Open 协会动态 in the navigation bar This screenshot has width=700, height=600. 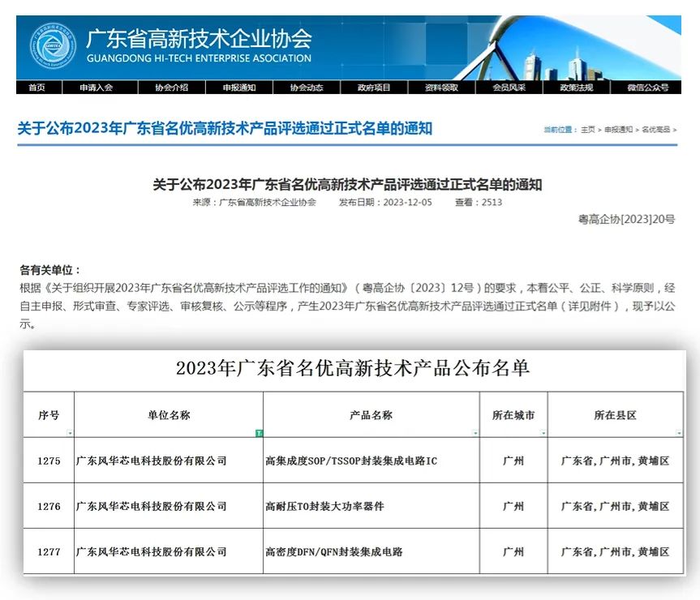tap(307, 88)
